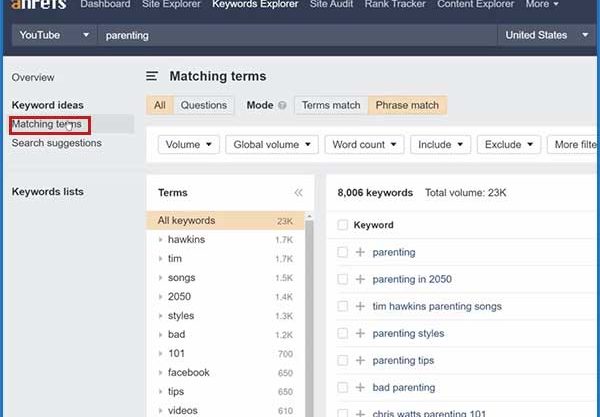Select the 'bad' term row

point(225,335)
